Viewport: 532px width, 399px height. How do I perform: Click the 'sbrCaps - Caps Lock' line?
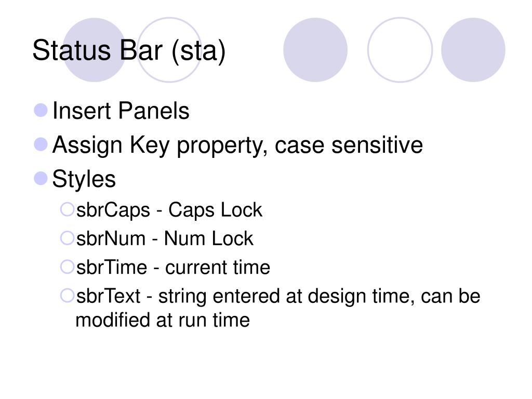coord(169,210)
